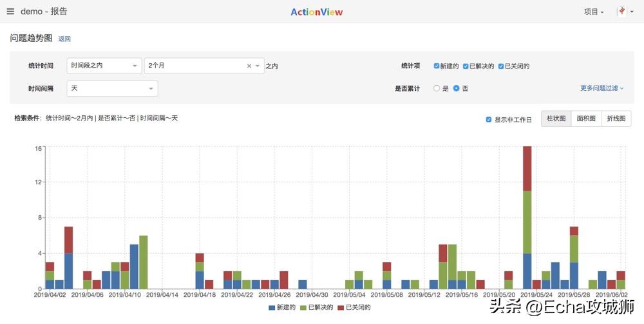The width and height of the screenshot is (644, 324).
Task: Toggle the 已解决的 checkbox
Action: [466, 66]
